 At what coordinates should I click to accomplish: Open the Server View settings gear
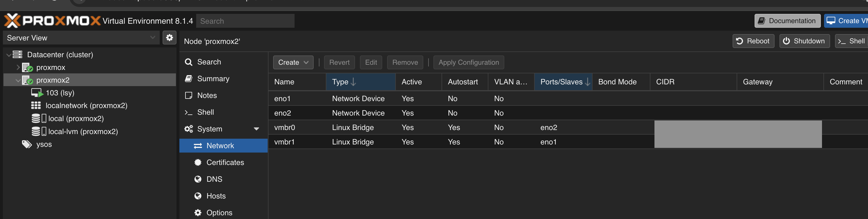click(x=170, y=38)
